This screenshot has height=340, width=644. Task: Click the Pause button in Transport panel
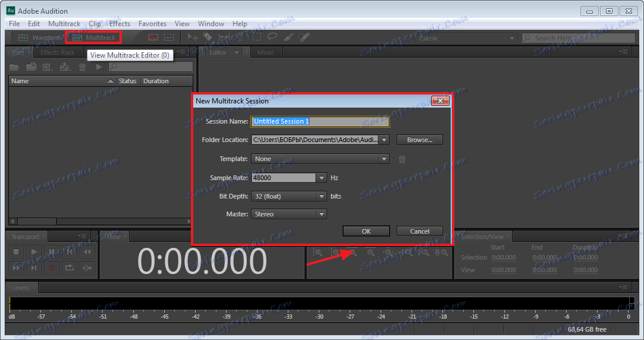coord(52,251)
